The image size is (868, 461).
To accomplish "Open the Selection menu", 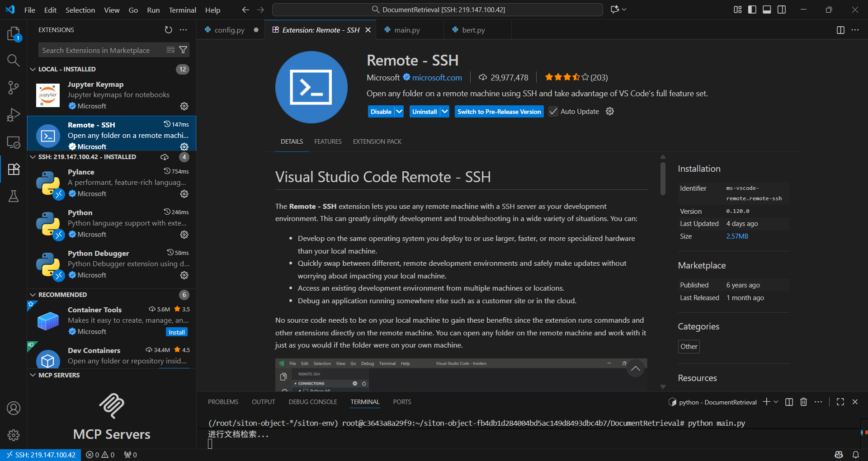I will point(80,10).
